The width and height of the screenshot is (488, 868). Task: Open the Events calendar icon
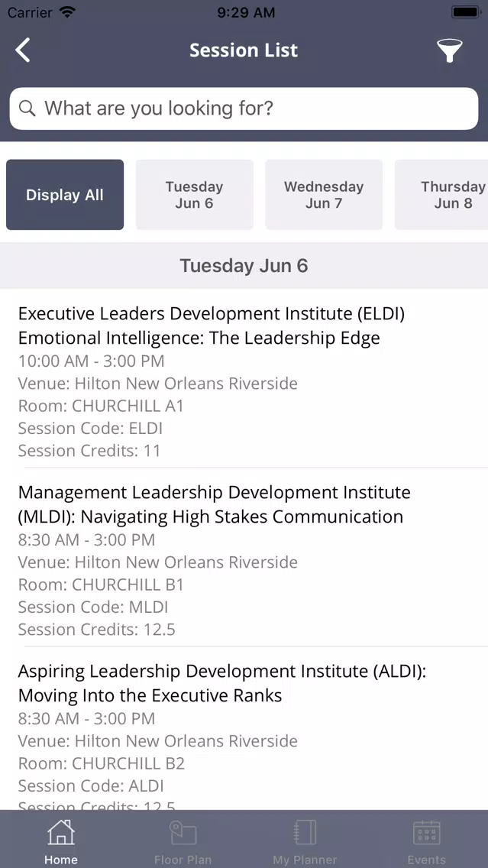tap(427, 833)
